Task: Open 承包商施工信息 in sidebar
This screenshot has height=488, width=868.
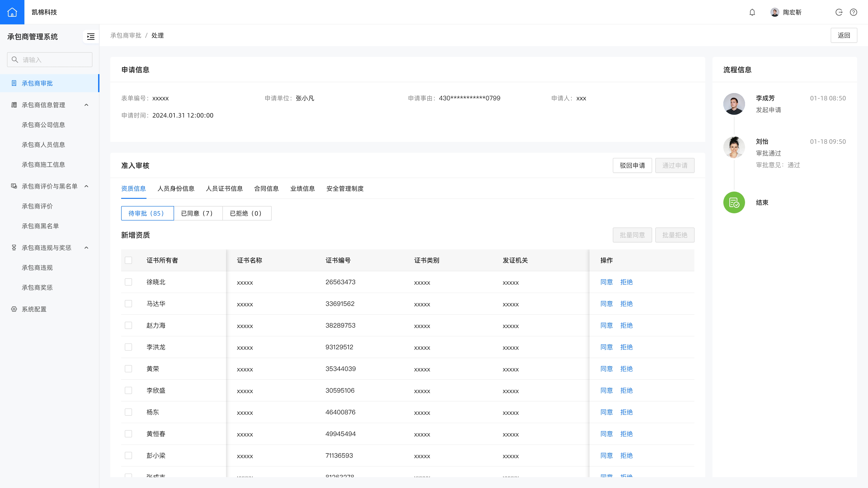Action: click(x=43, y=165)
